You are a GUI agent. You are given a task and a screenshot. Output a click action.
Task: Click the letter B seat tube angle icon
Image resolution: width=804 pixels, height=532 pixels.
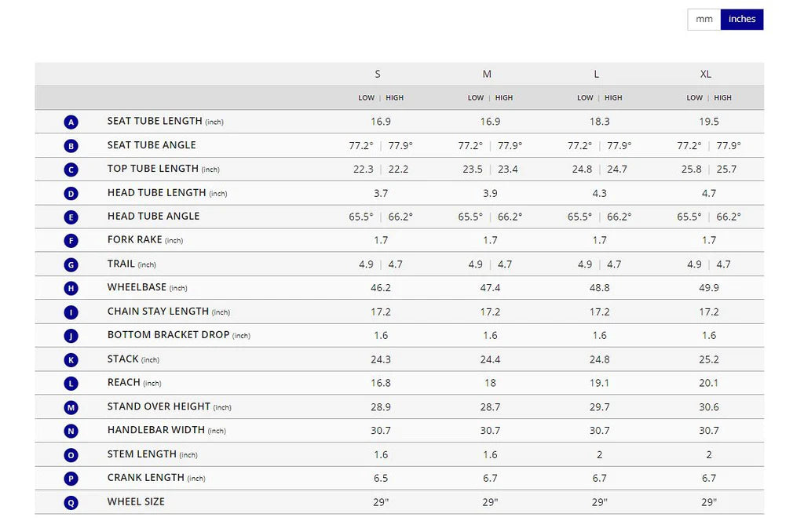click(71, 146)
